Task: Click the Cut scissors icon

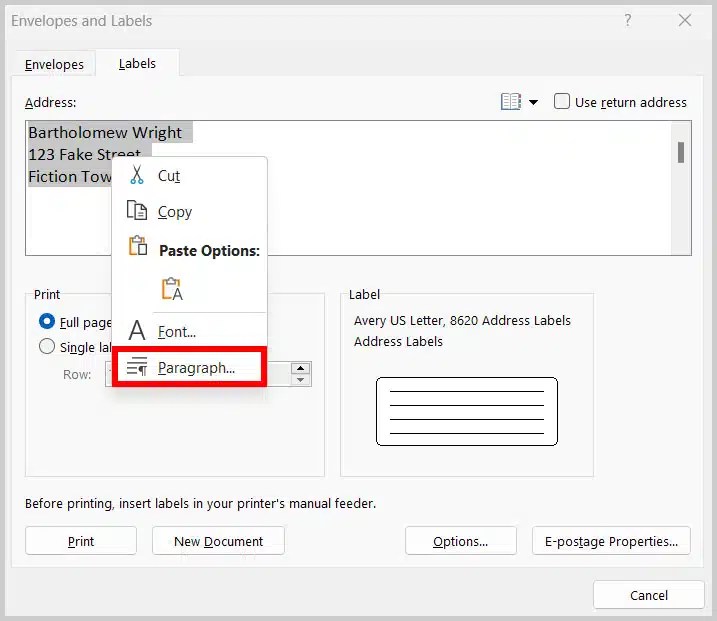Action: point(136,175)
